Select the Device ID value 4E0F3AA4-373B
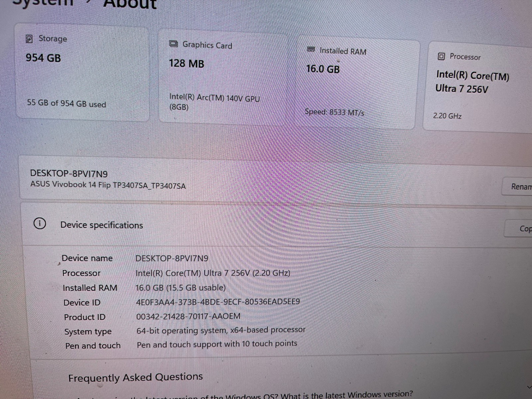 click(x=218, y=302)
